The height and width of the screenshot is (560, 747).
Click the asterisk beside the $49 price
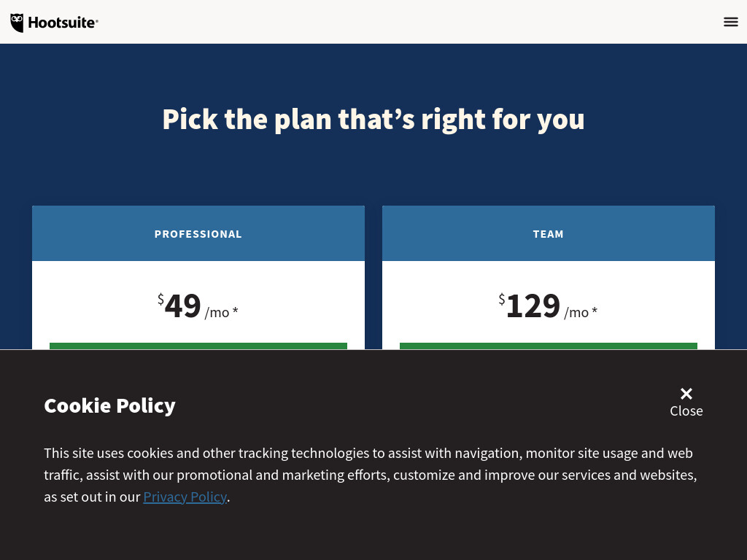(x=235, y=311)
